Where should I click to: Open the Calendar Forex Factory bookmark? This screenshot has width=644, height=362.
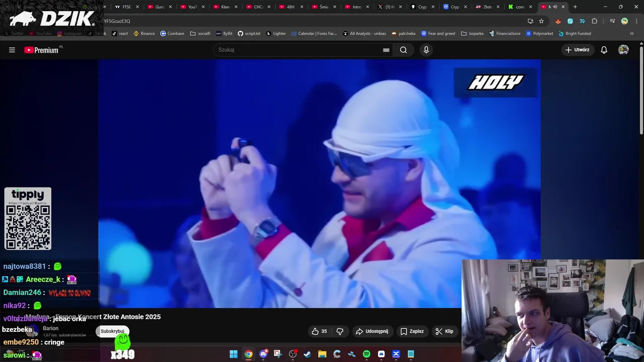coord(313,34)
